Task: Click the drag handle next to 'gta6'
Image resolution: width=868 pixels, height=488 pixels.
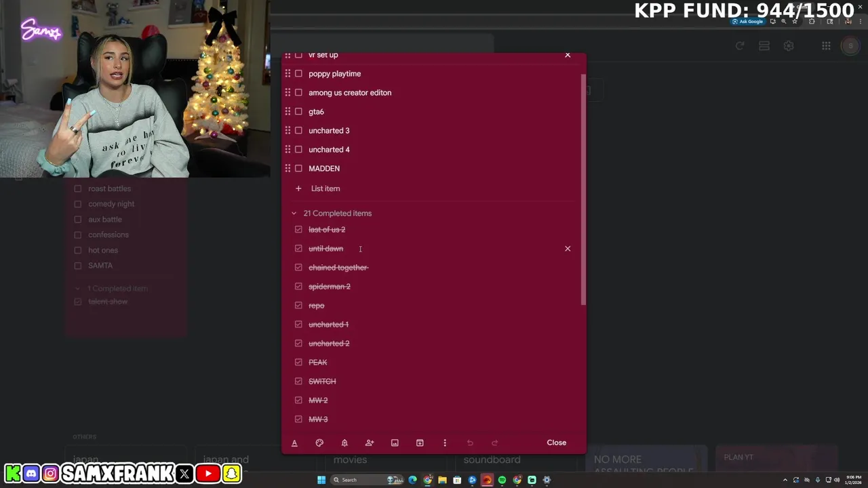Action: click(288, 111)
